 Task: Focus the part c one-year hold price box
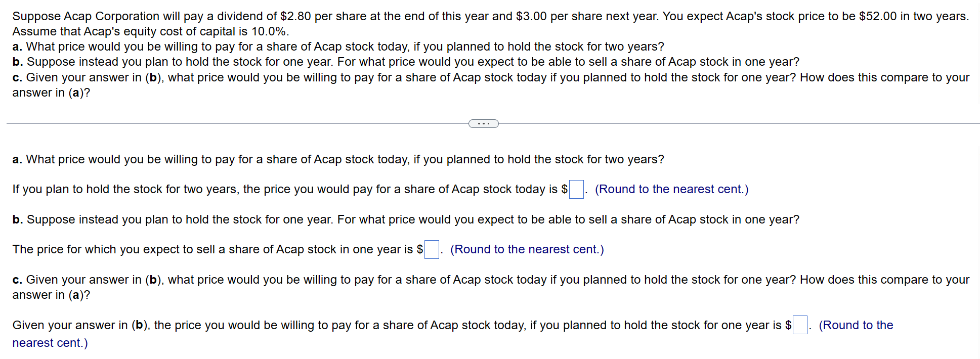pyautogui.click(x=800, y=325)
